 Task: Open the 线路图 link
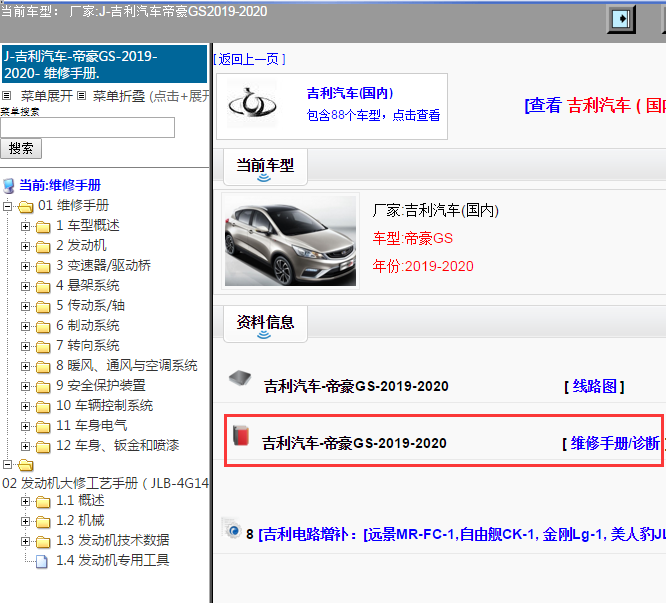594,386
